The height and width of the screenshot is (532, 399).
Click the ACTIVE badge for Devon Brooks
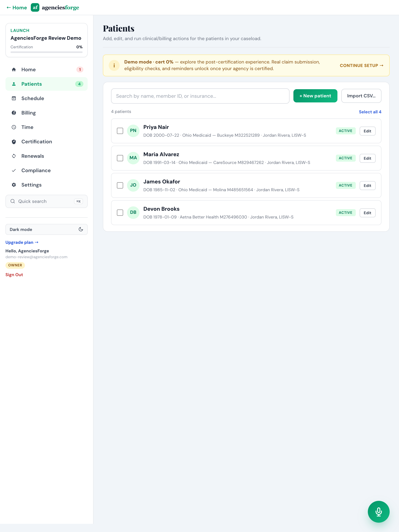tap(346, 213)
